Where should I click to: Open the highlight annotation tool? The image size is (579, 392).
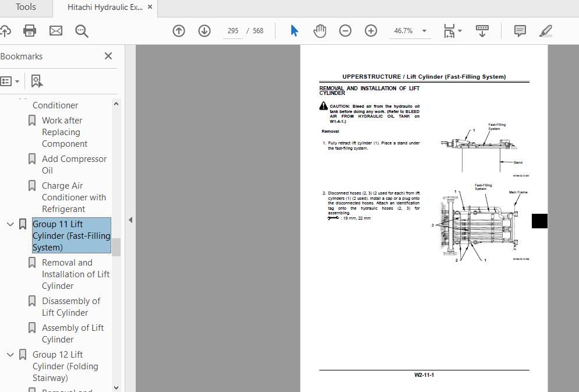(545, 30)
